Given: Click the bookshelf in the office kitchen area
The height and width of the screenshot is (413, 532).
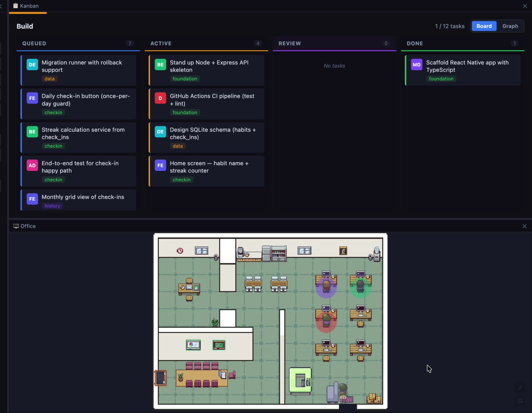Looking at the screenshot, I should pos(279,254).
